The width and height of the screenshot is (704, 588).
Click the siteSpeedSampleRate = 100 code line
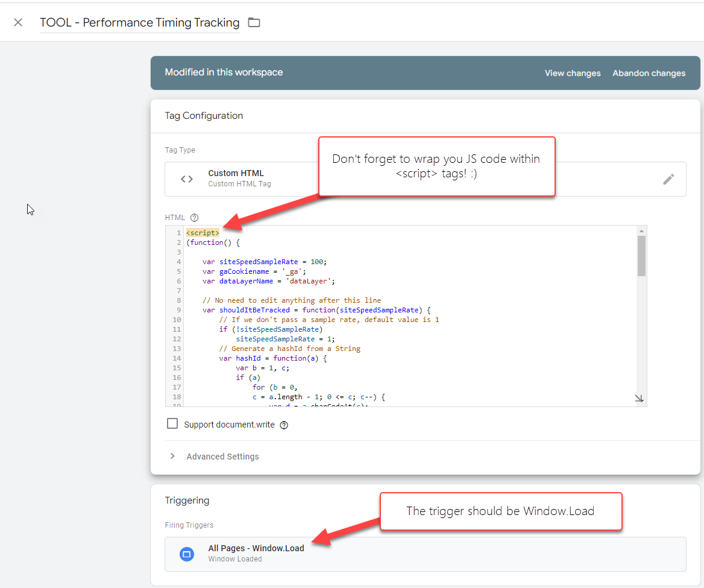click(264, 262)
